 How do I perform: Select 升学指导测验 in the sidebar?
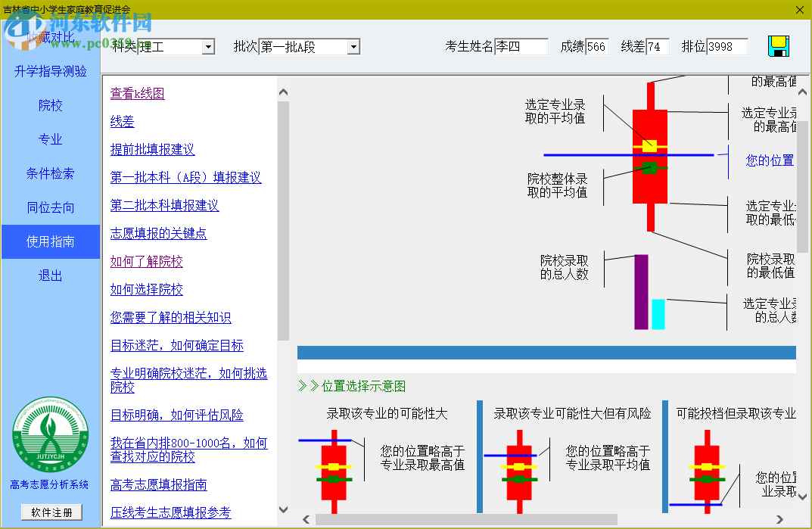click(x=50, y=71)
